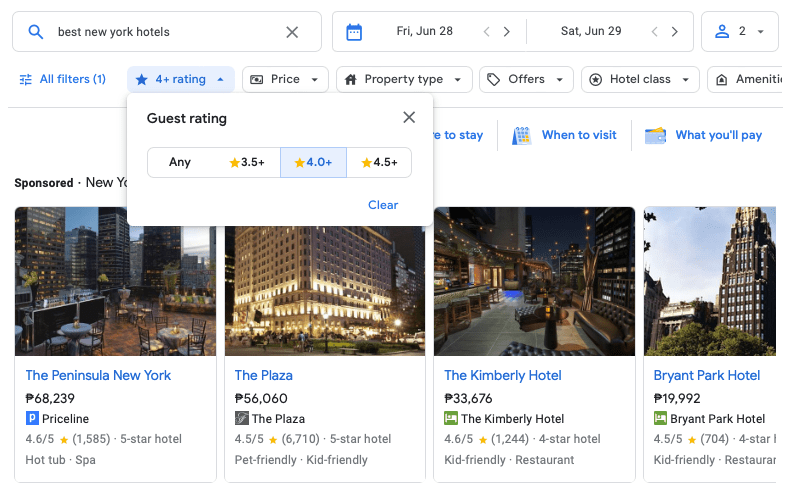Clear the search box with the X icon
793x496 pixels.
pos(292,32)
